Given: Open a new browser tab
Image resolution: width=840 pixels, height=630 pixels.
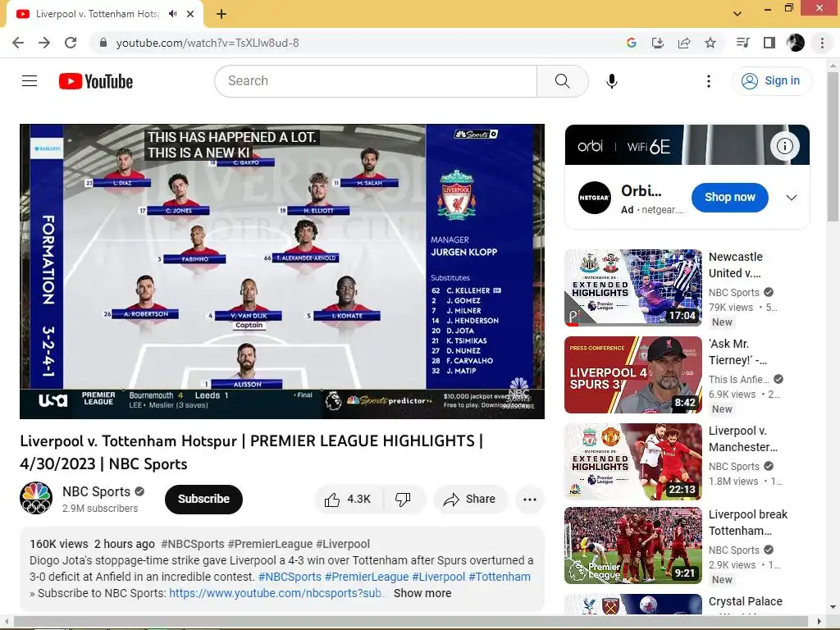Looking at the screenshot, I should coord(221,14).
